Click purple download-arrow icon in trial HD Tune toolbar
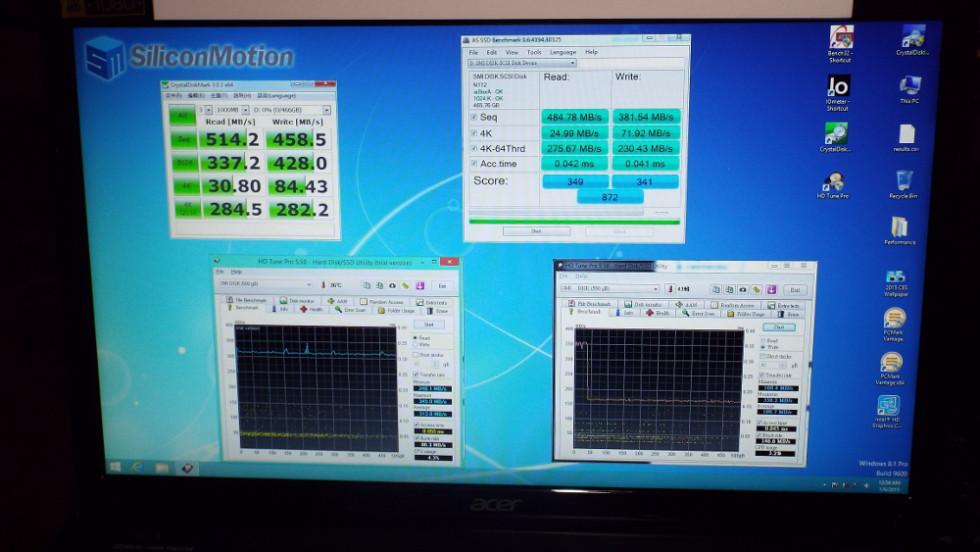This screenshot has width=980, height=552. (x=420, y=285)
